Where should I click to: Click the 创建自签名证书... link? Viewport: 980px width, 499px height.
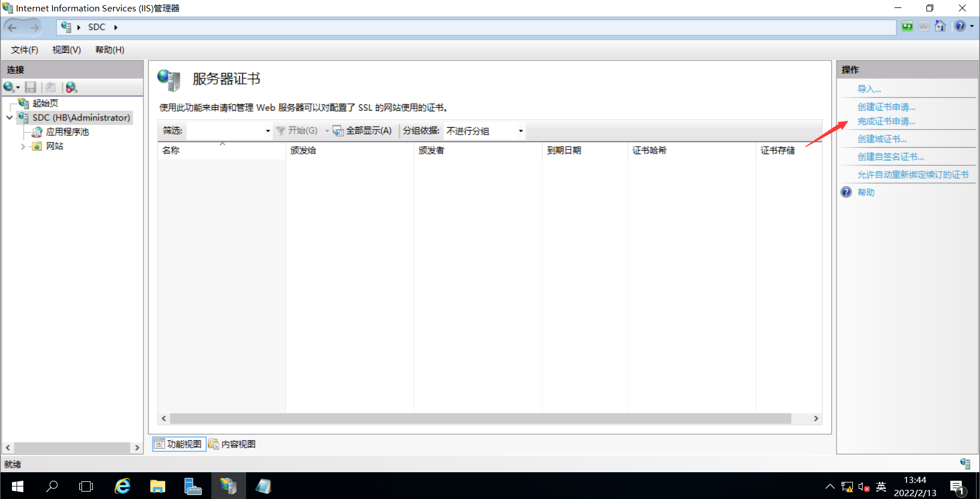(x=891, y=157)
